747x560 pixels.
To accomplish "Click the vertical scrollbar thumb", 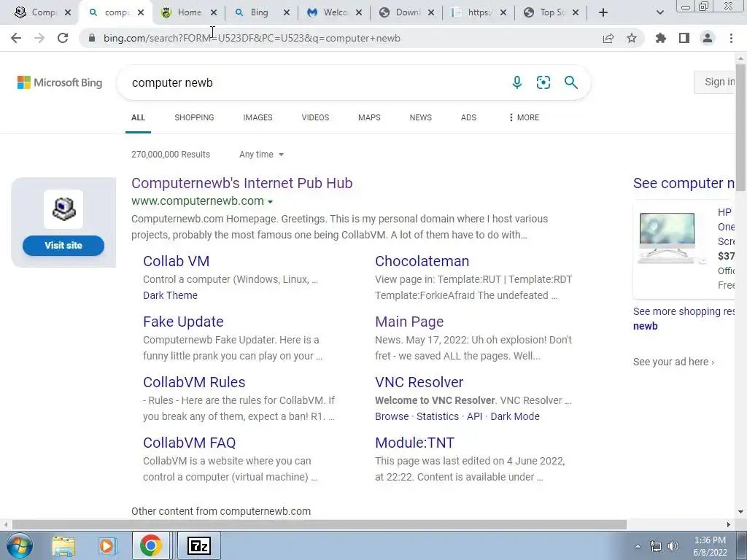I will click(741, 126).
